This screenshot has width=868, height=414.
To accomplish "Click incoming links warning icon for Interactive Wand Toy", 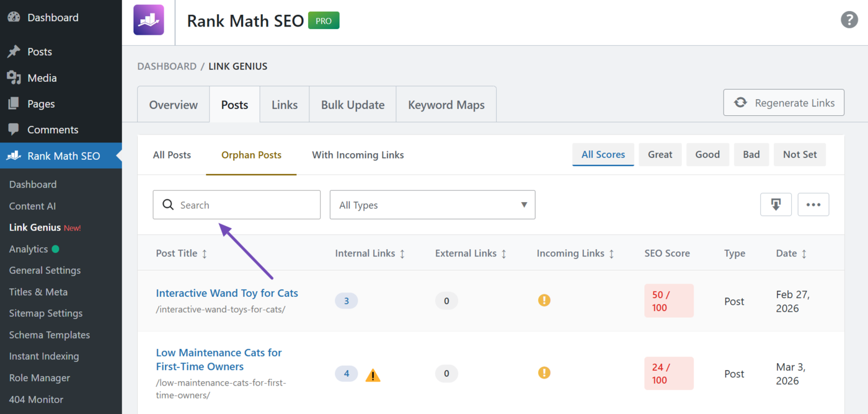I will 544,301.
